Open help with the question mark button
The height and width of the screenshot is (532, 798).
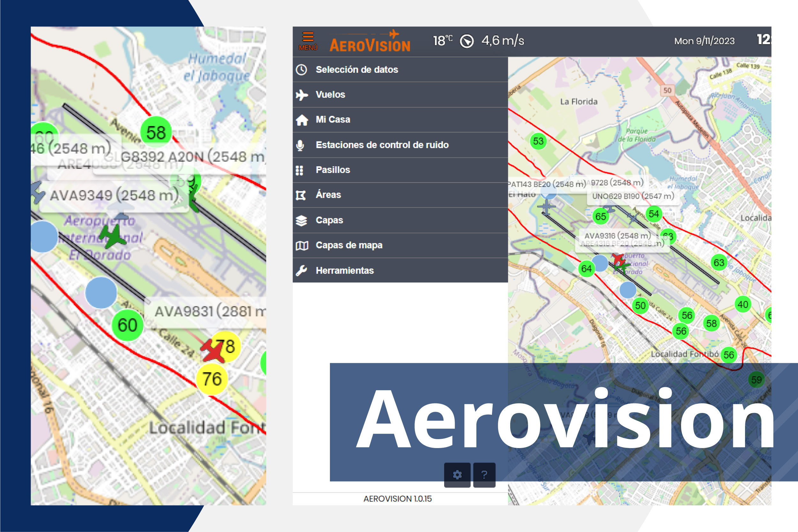(x=484, y=475)
